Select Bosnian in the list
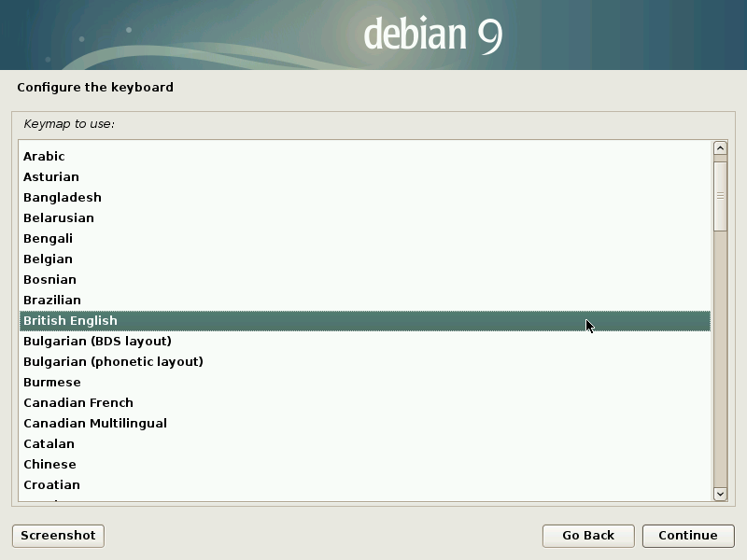 tap(365, 279)
